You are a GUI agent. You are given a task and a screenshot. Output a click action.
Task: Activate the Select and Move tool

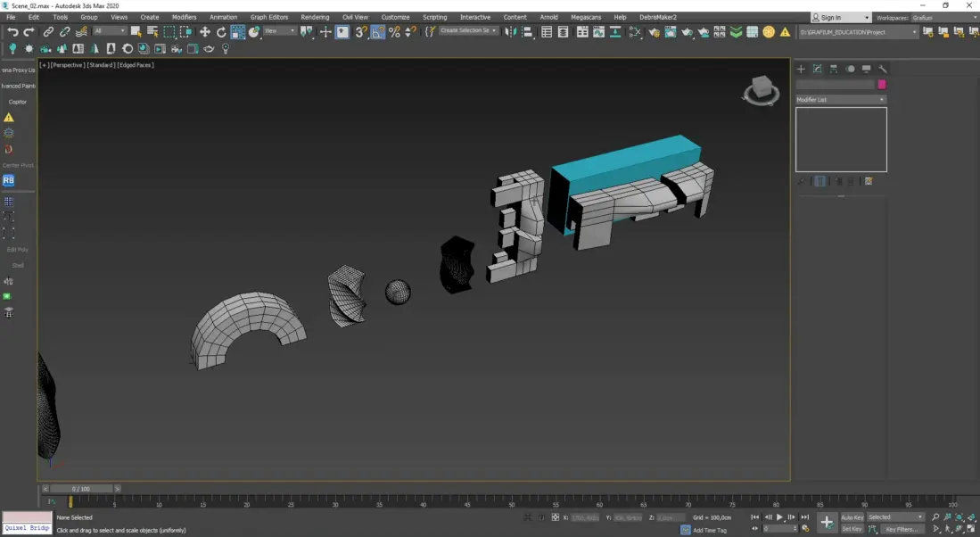coord(204,32)
